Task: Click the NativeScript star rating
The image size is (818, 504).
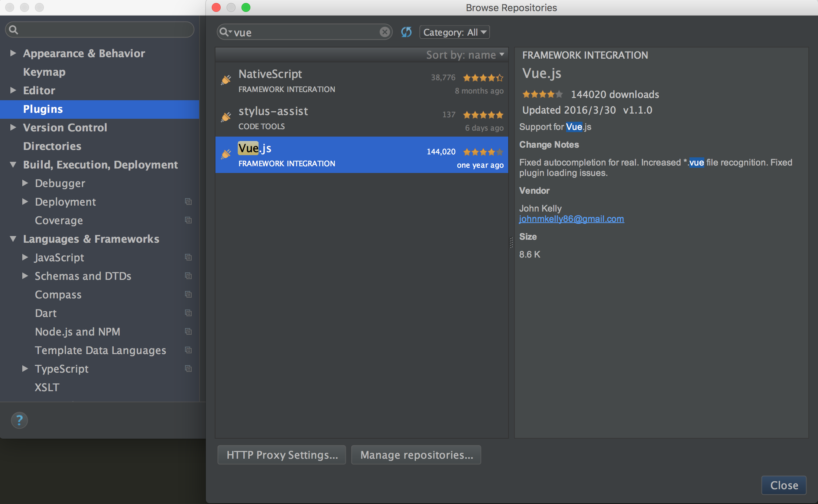Action: click(483, 78)
